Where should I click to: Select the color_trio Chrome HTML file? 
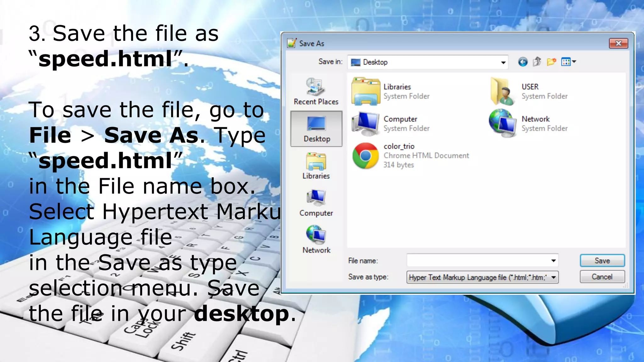point(398,147)
